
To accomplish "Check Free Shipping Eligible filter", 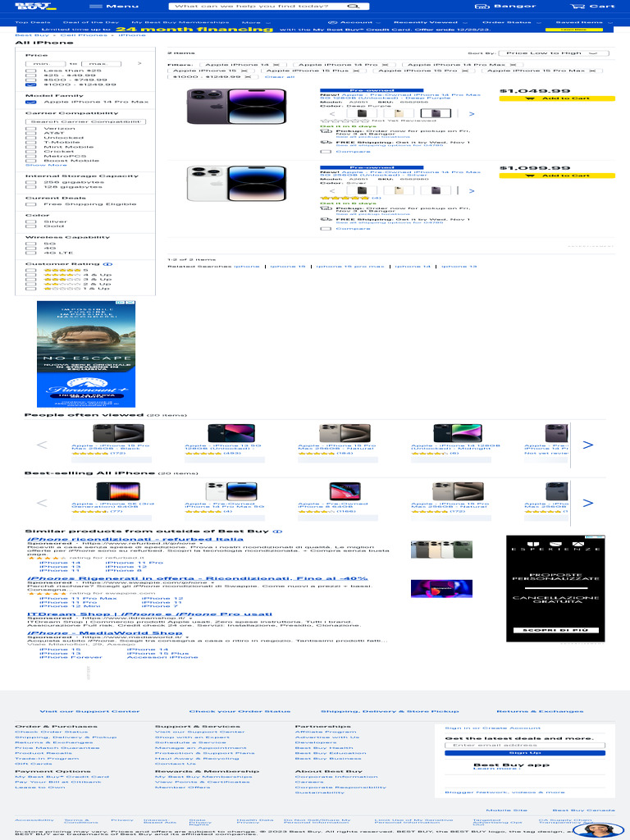I will click(31, 204).
